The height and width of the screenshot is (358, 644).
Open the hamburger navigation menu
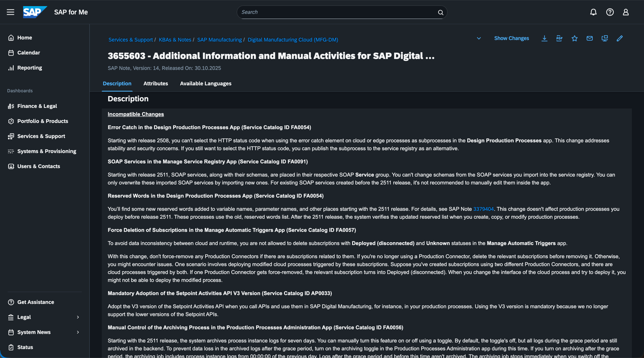(10, 12)
